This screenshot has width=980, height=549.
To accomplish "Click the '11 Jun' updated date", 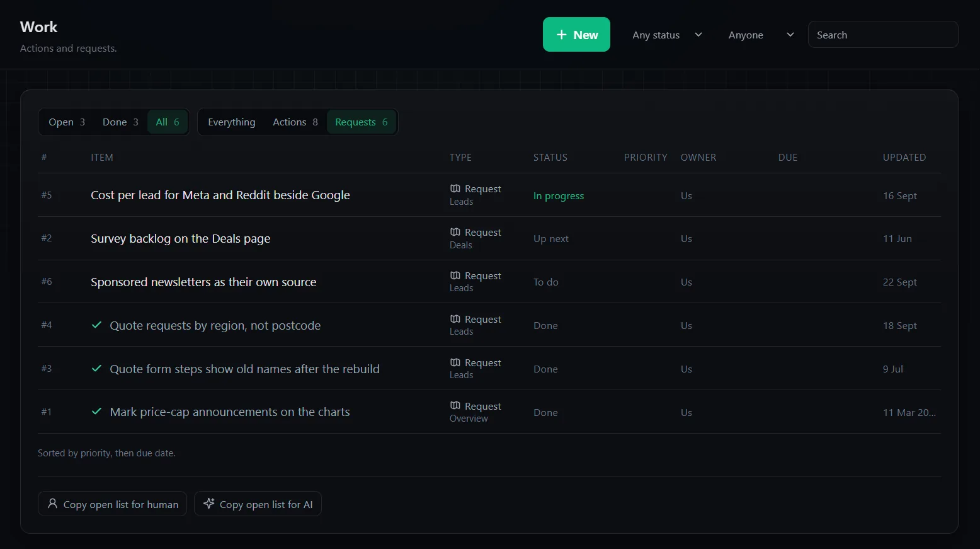I will pos(897,239).
